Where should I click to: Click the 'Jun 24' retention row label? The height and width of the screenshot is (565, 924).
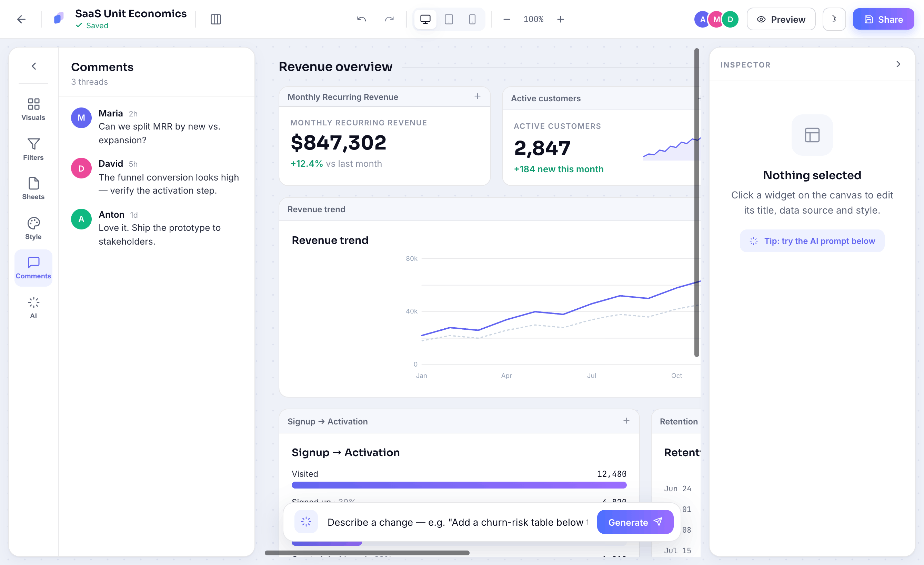tap(677, 489)
